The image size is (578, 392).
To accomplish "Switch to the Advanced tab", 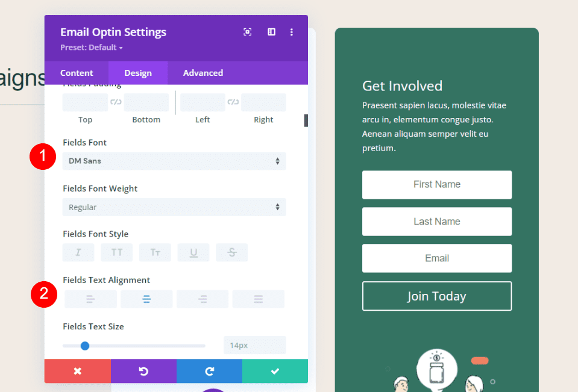I will (203, 73).
